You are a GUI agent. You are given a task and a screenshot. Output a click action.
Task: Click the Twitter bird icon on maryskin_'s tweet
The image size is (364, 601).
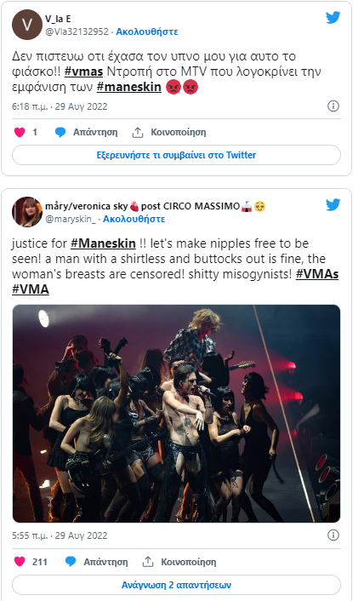(x=333, y=204)
